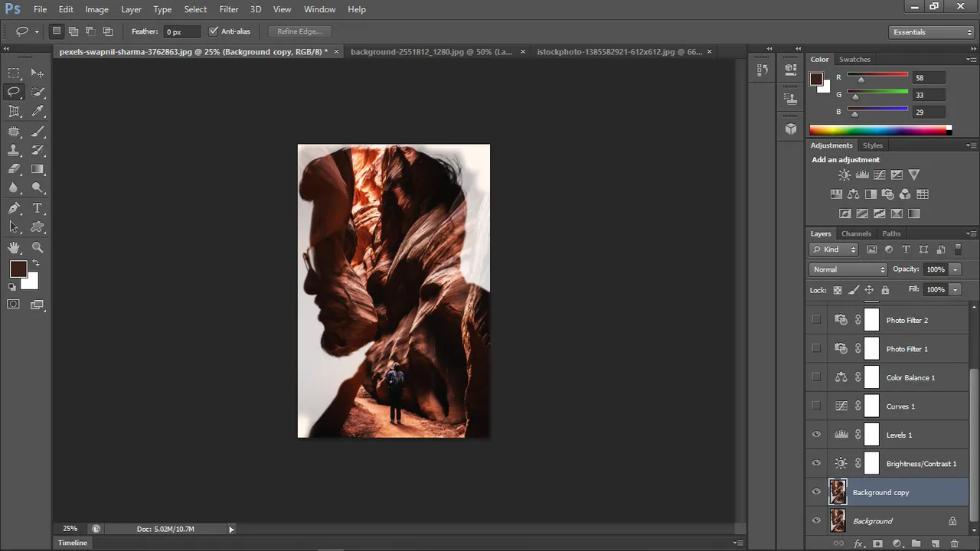Open the Essentials workspace dropdown
Screen dimensions: 980x551
(x=932, y=32)
